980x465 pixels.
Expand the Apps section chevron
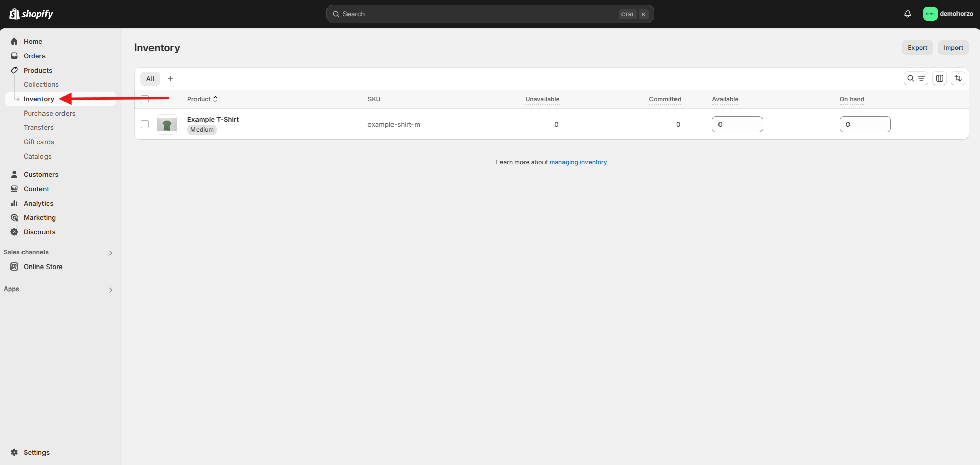(110, 290)
